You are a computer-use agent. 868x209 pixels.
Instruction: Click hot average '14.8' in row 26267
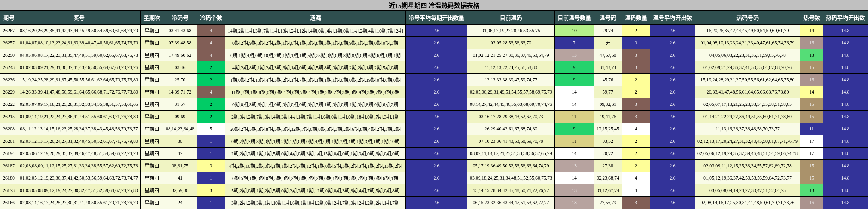pyautogui.click(x=845, y=31)
